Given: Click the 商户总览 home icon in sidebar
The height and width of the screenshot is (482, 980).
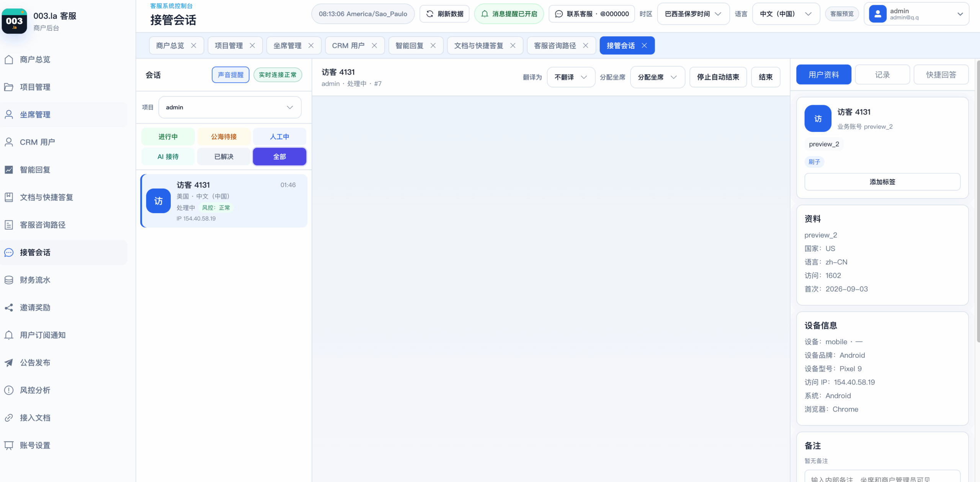Looking at the screenshot, I should pos(9,60).
